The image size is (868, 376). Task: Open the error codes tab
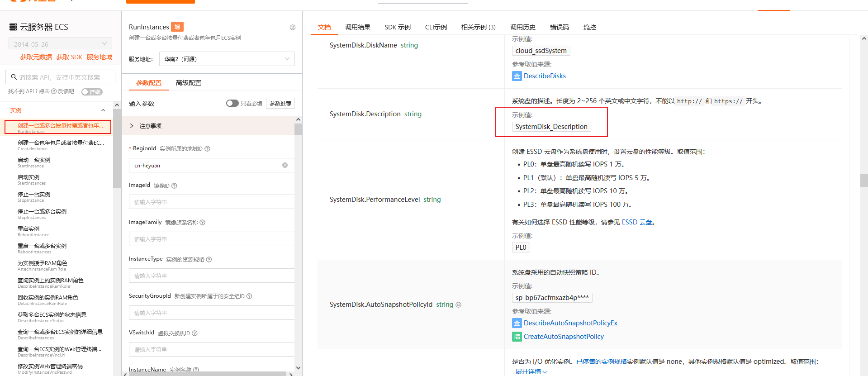tap(560, 27)
